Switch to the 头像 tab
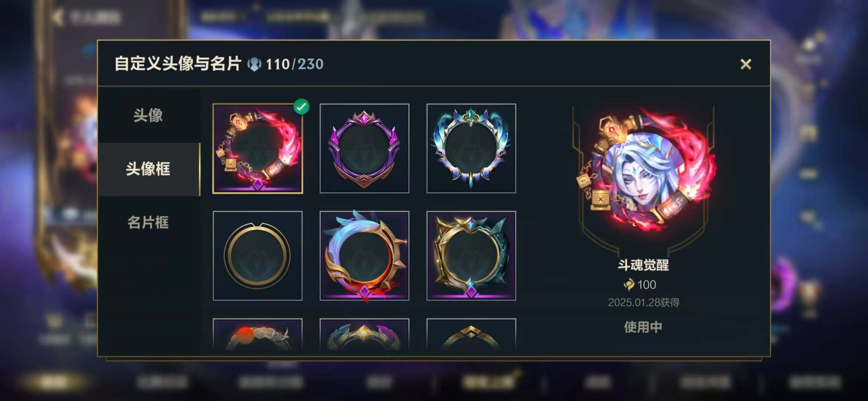This screenshot has width=868, height=401. tap(148, 115)
